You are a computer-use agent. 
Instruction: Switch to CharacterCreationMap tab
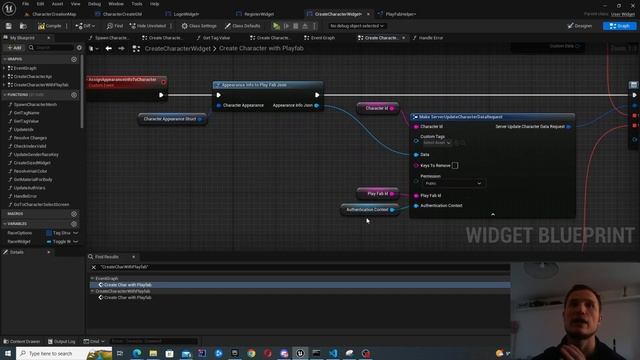pos(51,14)
